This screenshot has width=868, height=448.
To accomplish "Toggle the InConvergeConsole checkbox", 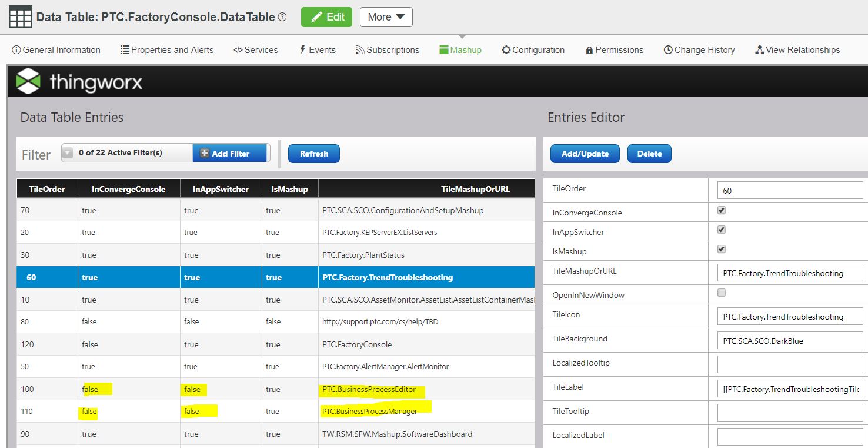I will (x=722, y=210).
